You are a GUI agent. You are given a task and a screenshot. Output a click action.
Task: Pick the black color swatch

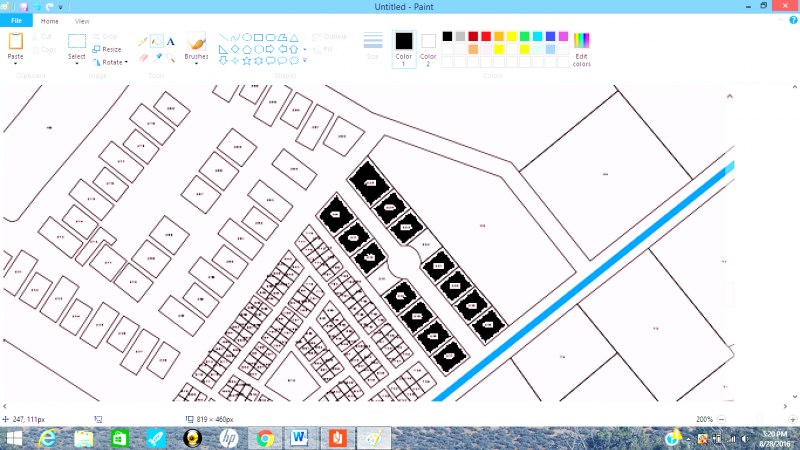[x=447, y=36]
